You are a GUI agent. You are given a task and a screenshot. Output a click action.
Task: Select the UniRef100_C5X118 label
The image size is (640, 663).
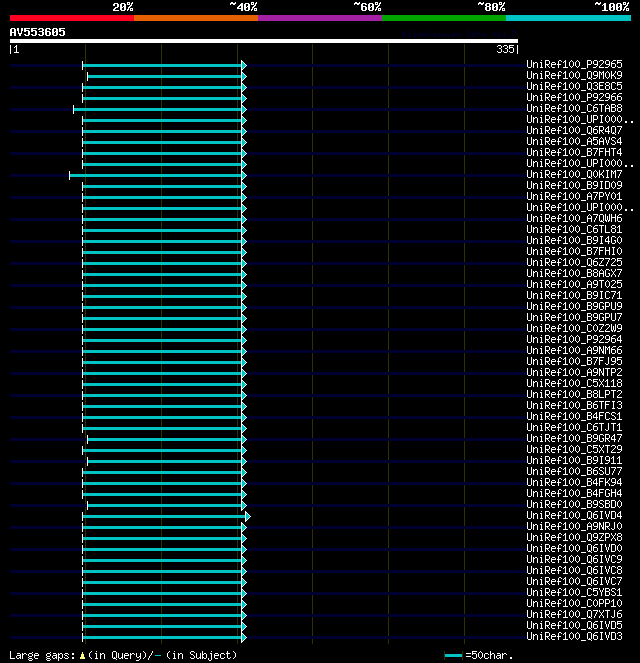tap(574, 383)
